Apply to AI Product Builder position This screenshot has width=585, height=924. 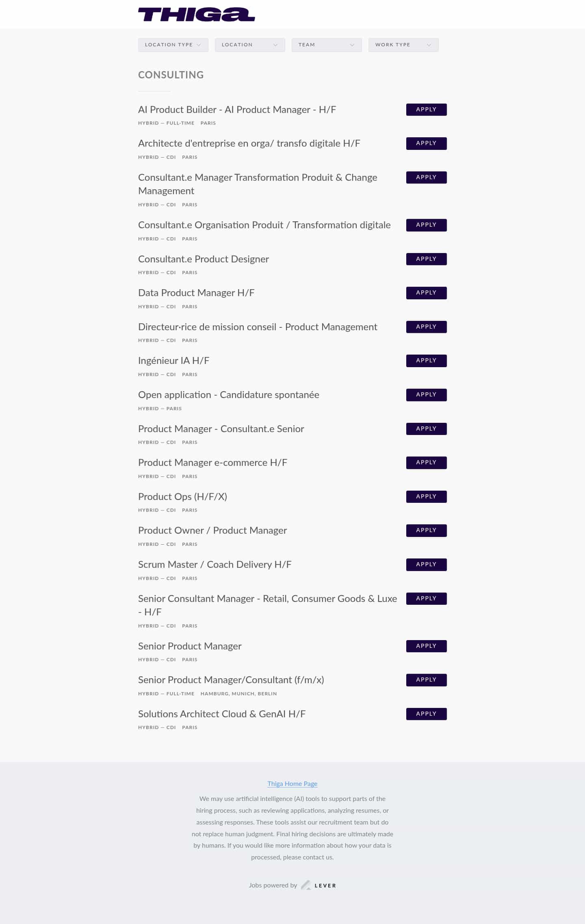pyautogui.click(x=426, y=110)
